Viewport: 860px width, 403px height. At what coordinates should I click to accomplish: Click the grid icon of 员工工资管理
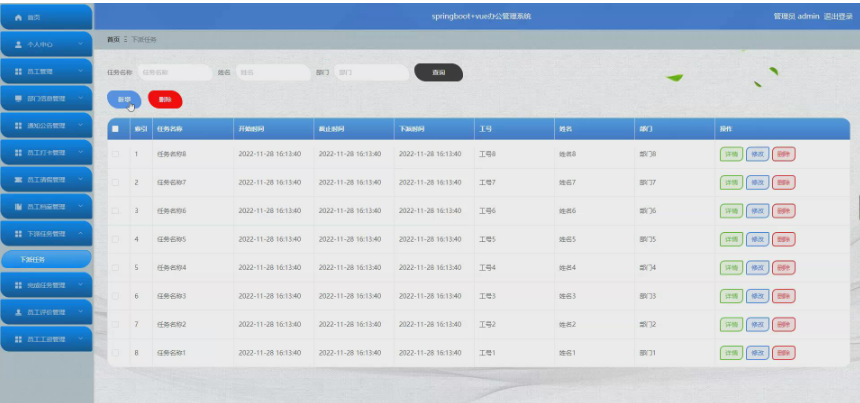[x=18, y=339]
